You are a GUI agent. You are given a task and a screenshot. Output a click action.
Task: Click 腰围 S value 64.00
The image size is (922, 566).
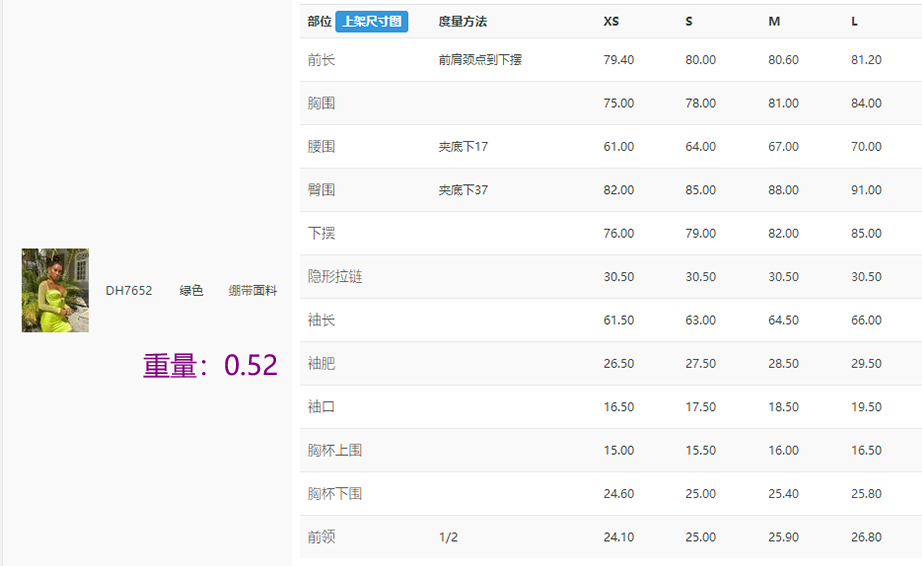click(x=700, y=147)
